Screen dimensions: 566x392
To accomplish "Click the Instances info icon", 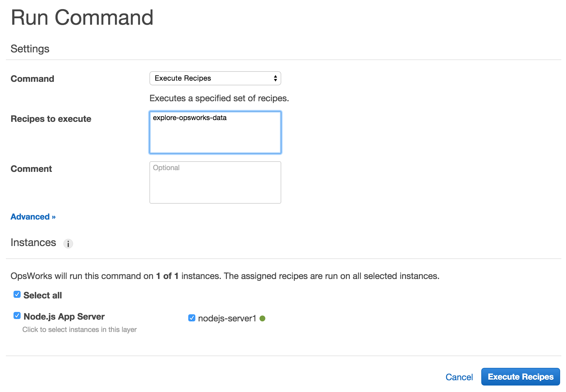I will [x=68, y=244].
